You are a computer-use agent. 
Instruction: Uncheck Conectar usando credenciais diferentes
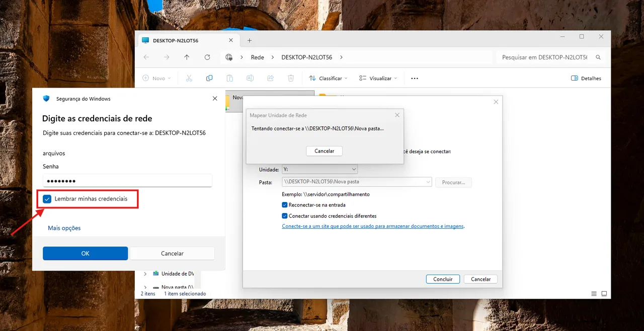point(285,216)
